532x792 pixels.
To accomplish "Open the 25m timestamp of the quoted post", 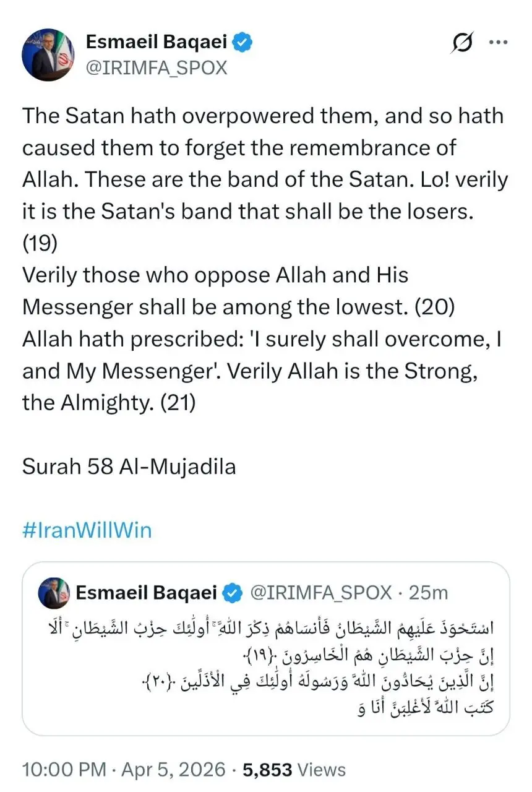I will pos(428,593).
